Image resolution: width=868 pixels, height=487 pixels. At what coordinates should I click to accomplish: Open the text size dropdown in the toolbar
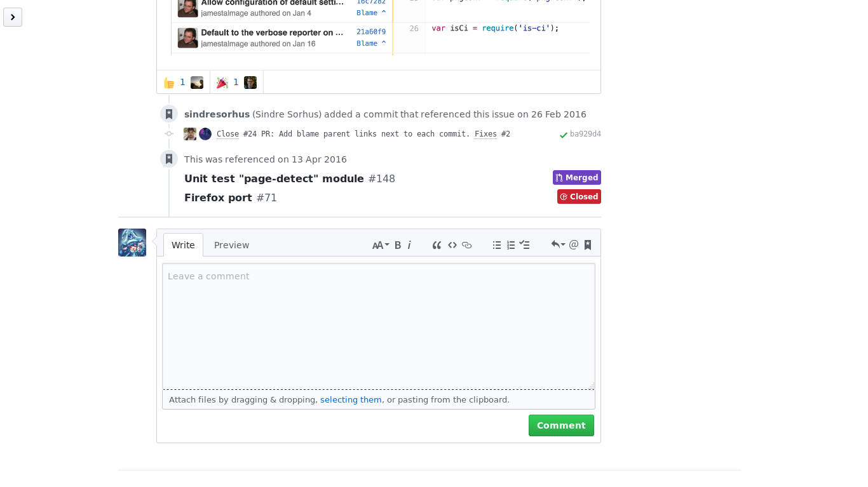coord(379,244)
